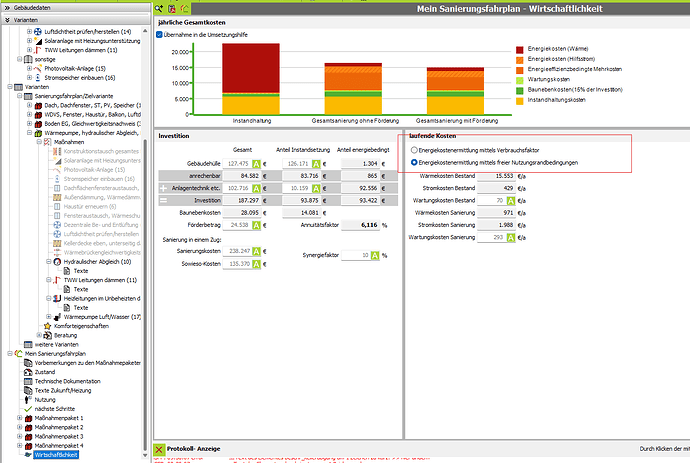Screen dimensions: 690x463
Task: Click the tree scrollbar down arrow
Action: click(145, 455)
